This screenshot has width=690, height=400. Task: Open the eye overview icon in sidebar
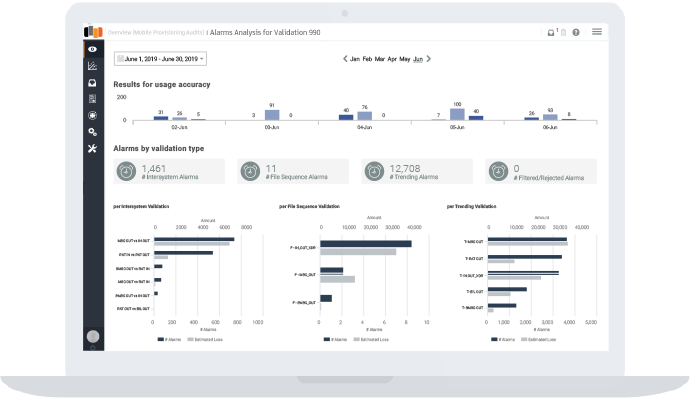coord(92,49)
